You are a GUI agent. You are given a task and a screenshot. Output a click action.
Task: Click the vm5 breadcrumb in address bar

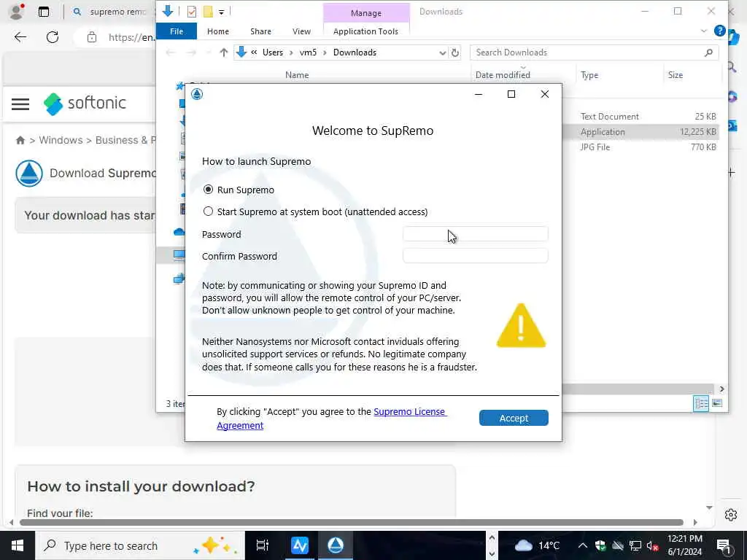pos(308,52)
